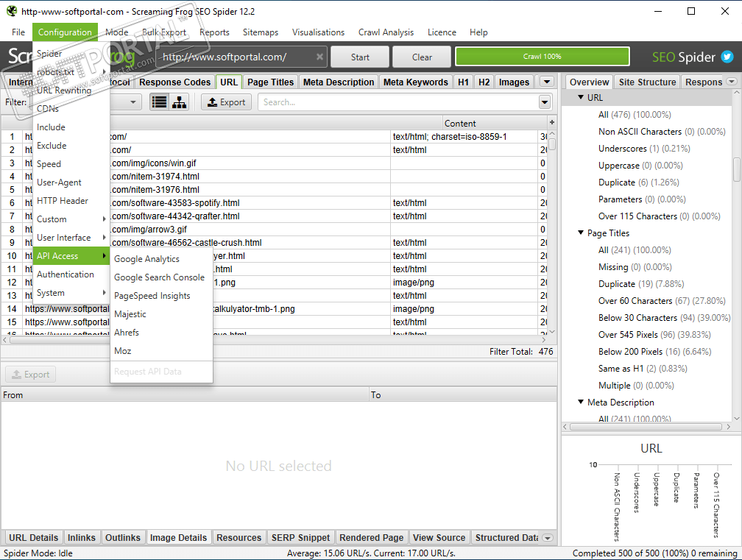Open Exclude configuration item
Screen dimensions: 742x560
pos(52,146)
